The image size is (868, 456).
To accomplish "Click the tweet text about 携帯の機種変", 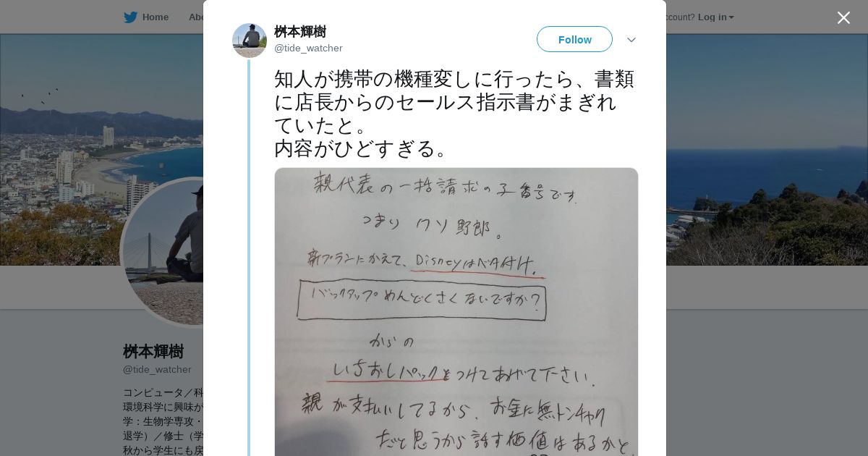I will coord(454,114).
